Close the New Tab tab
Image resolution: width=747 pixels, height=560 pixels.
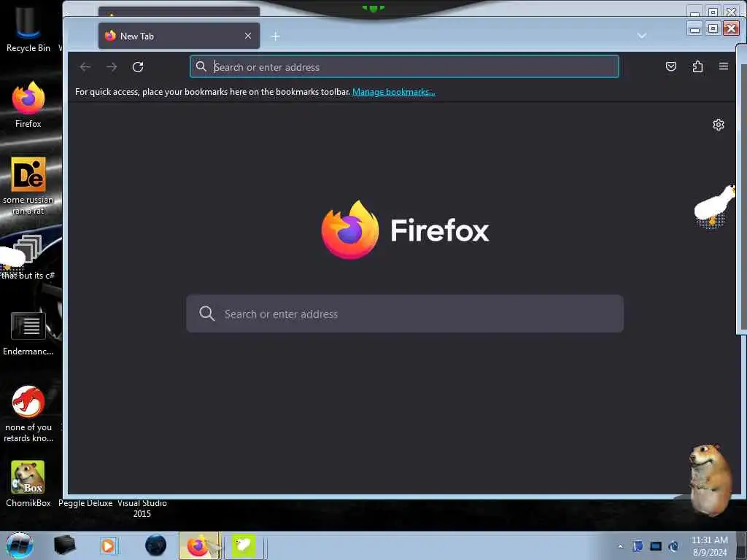(x=248, y=36)
